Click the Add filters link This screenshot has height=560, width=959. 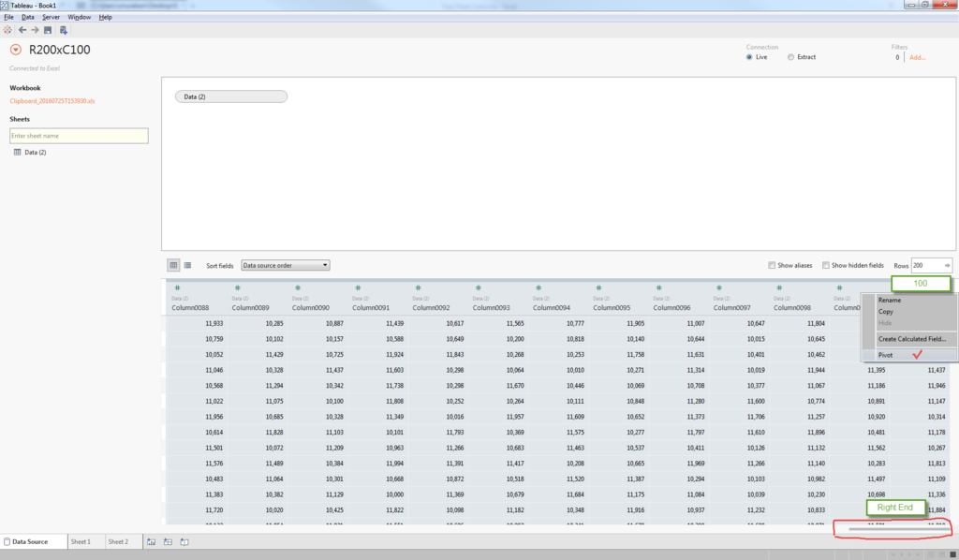coord(918,57)
